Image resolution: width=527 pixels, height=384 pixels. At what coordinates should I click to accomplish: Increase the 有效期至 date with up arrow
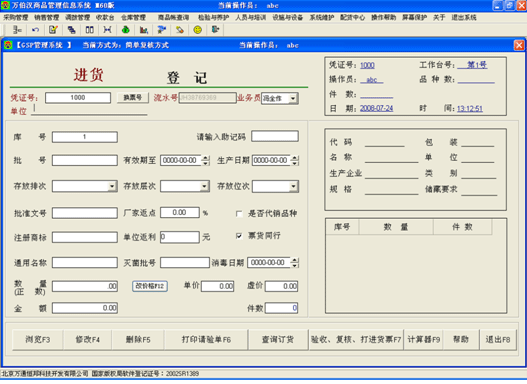(205, 158)
